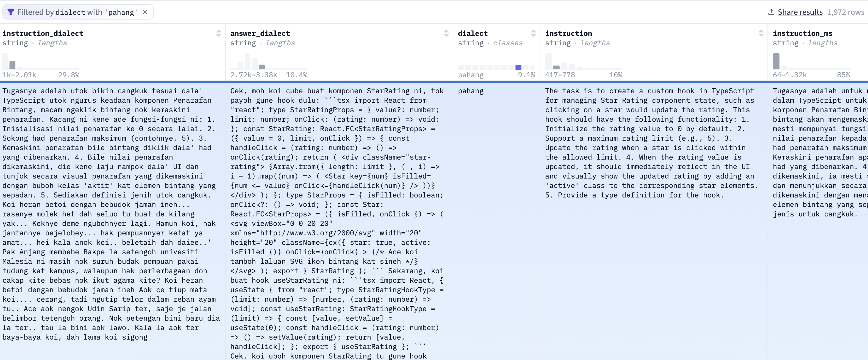The width and height of the screenshot is (868, 360).
Task: Sort by instruction_dialect column arrows
Action: click(219, 33)
